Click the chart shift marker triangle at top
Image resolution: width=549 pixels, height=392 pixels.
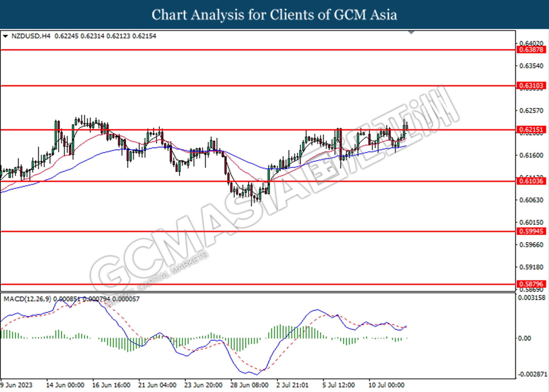coord(411,32)
